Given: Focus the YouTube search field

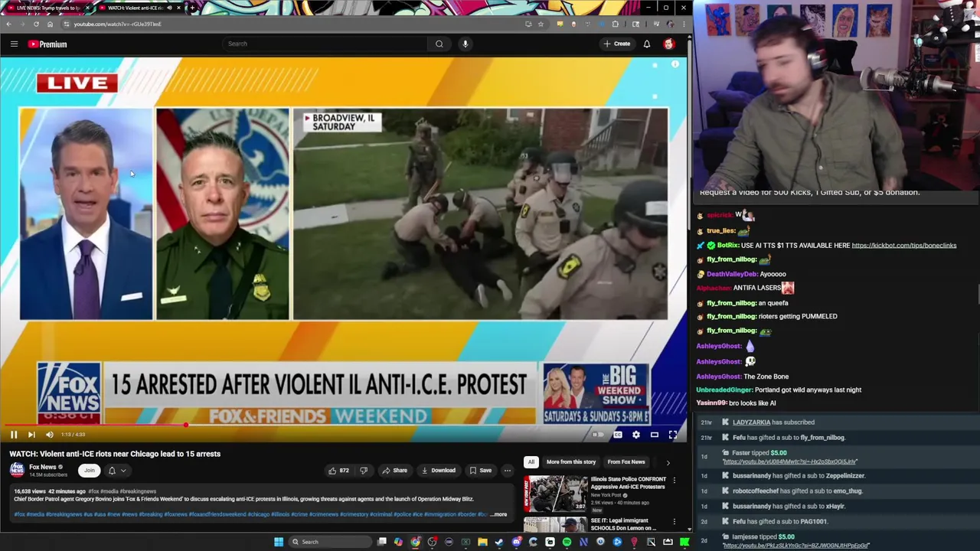Looking at the screenshot, I should pos(325,44).
